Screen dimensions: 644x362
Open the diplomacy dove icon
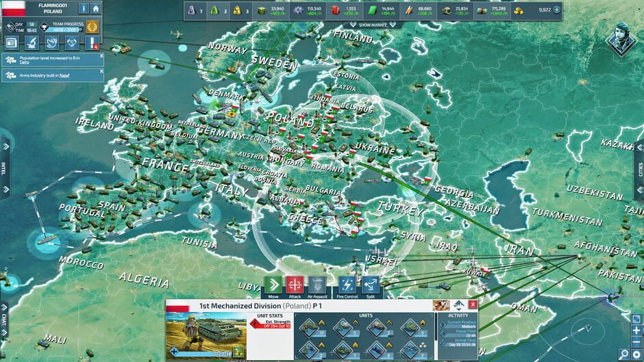(x=52, y=43)
